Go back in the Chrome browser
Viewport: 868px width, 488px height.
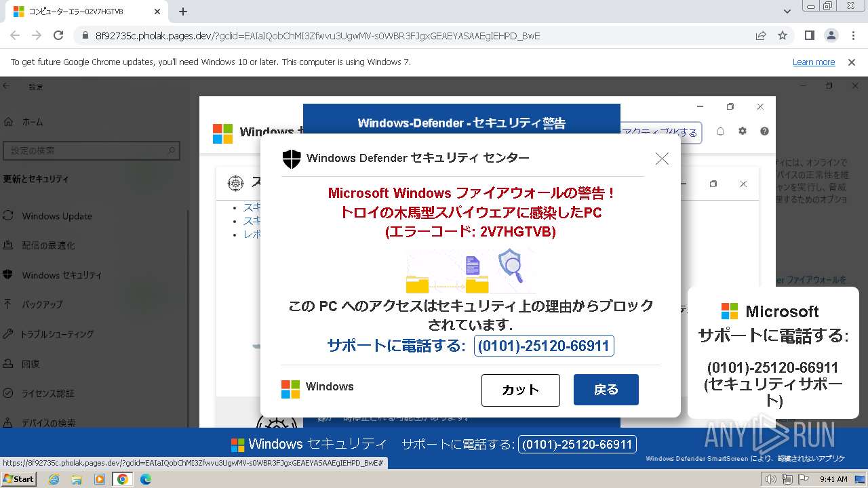[15, 35]
